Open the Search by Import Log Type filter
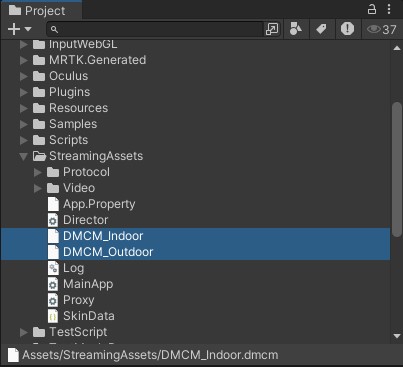The width and height of the screenshot is (403, 367). coord(347,29)
